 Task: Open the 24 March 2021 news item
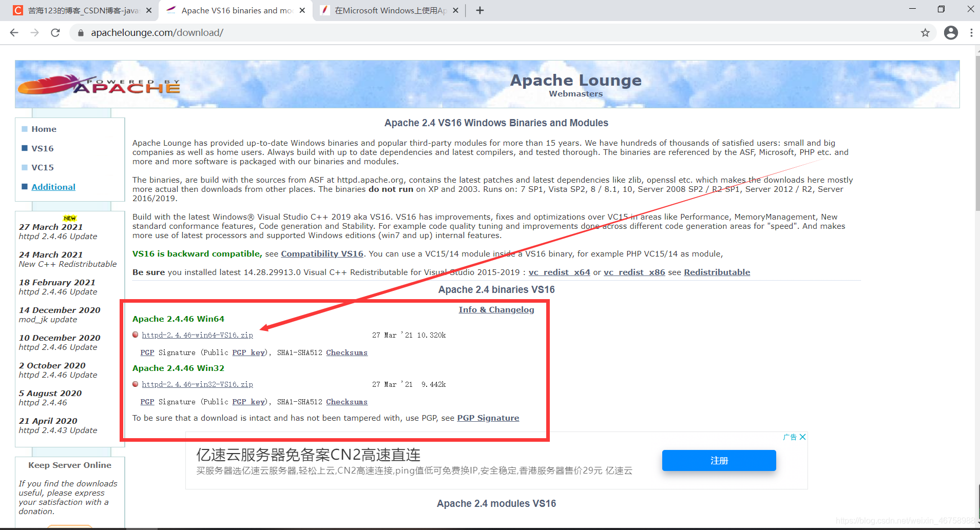[x=68, y=259]
